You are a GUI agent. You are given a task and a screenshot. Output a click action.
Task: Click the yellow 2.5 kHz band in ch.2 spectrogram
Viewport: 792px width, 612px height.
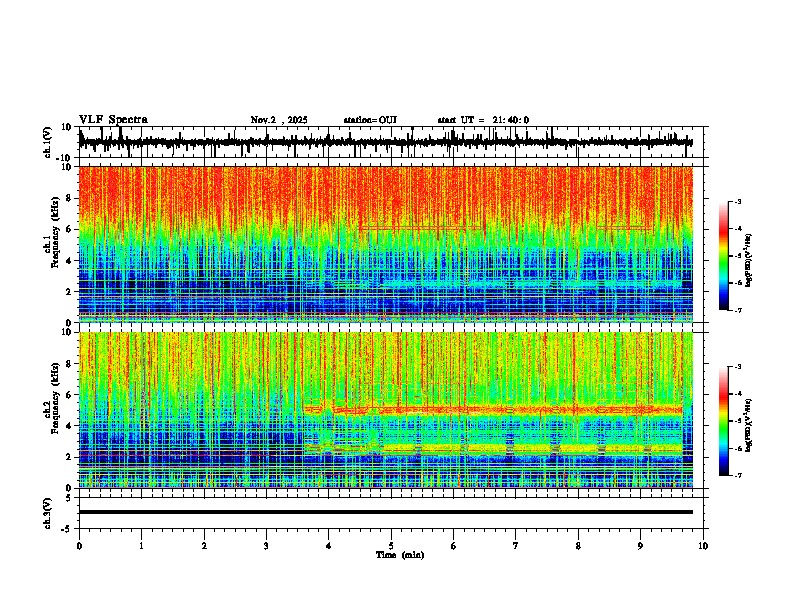(493, 448)
